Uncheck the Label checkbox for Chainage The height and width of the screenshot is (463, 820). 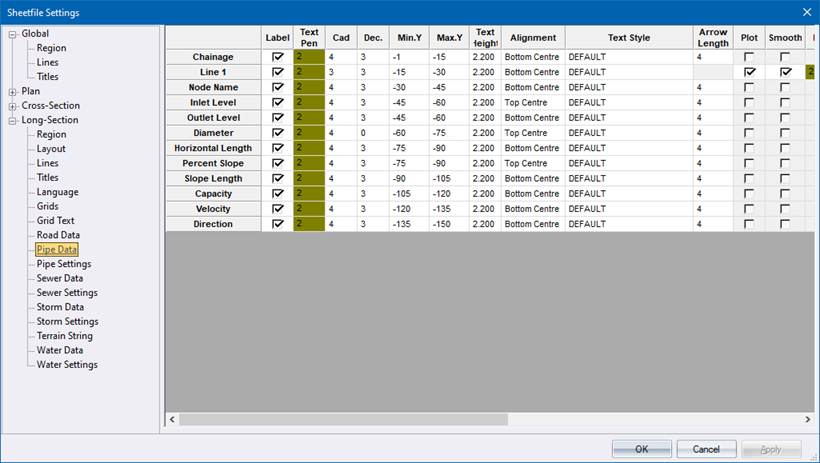pos(278,58)
